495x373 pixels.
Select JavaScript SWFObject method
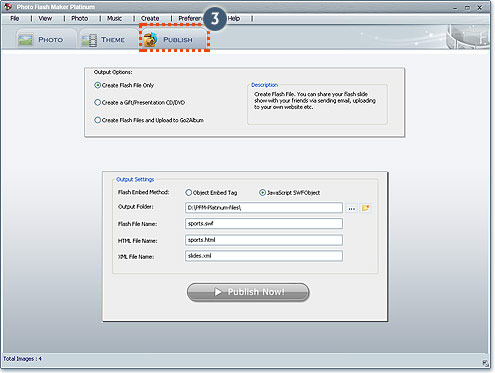pos(290,193)
